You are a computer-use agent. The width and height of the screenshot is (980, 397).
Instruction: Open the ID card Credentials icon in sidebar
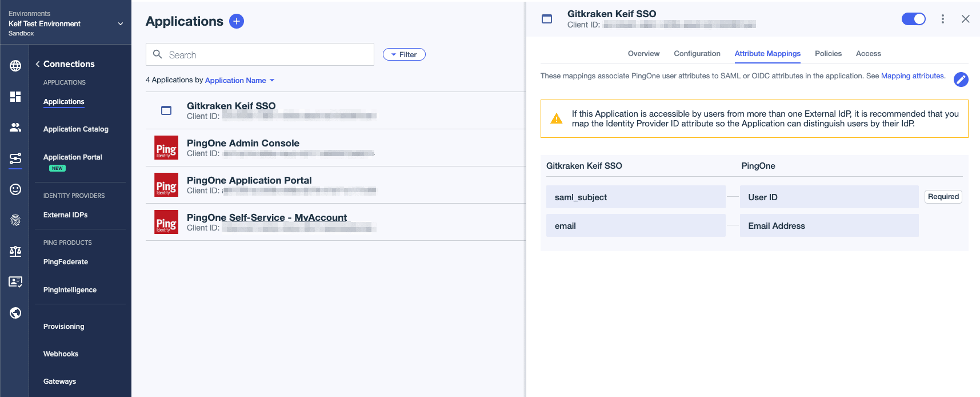click(x=15, y=281)
